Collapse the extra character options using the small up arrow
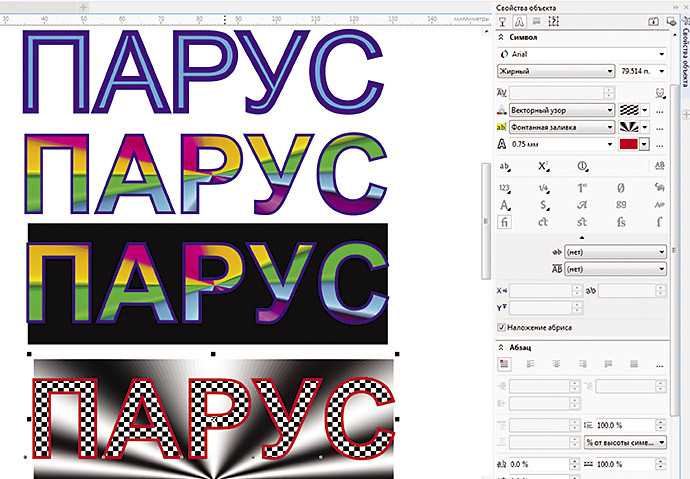This screenshot has width=690, height=479. [582, 238]
